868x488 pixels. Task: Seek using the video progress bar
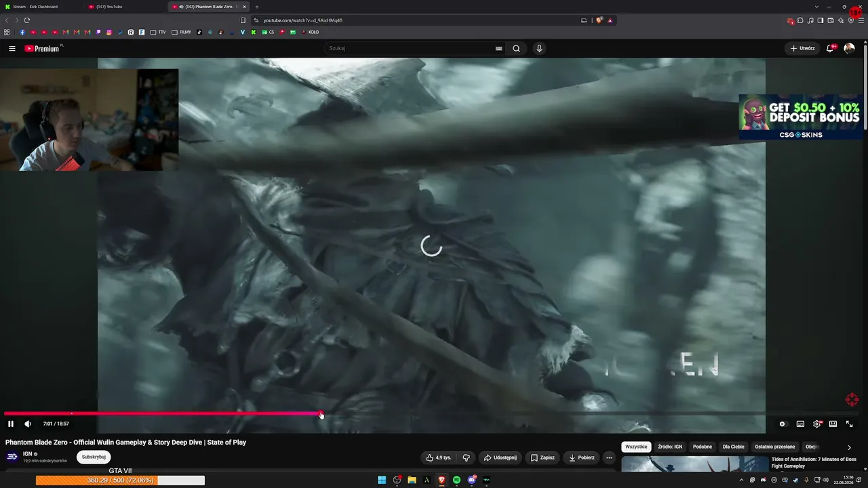pos(431,413)
